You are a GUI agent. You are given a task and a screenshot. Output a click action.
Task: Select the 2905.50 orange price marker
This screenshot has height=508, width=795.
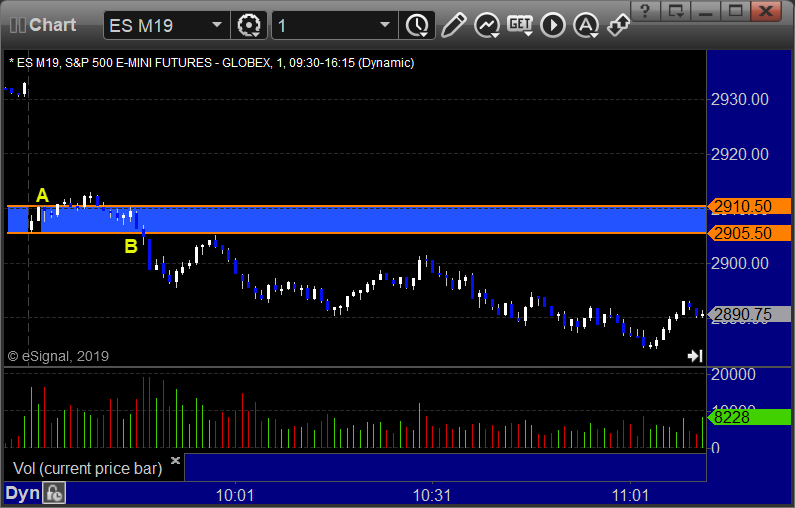click(x=749, y=233)
